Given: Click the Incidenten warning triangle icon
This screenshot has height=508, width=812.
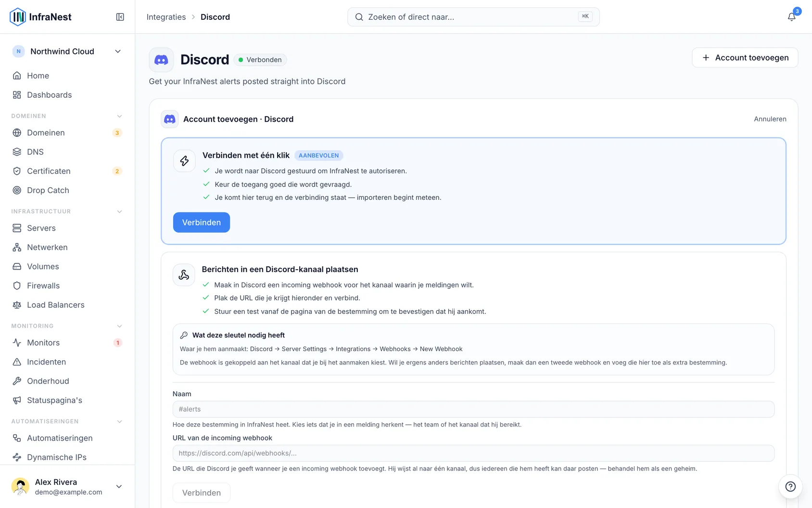Looking at the screenshot, I should pyautogui.click(x=17, y=362).
